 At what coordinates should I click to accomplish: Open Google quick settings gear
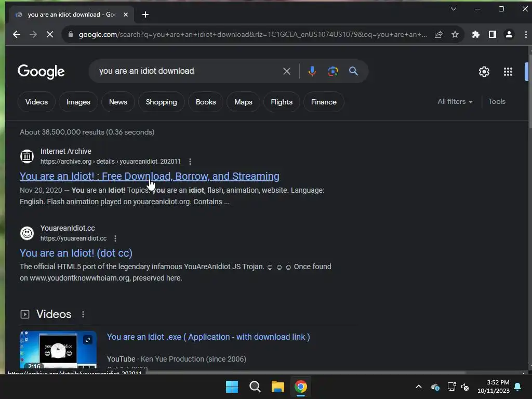click(x=484, y=72)
